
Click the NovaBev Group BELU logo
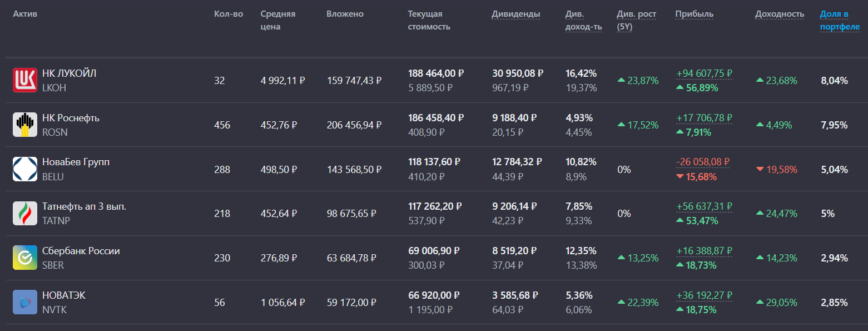(x=25, y=169)
